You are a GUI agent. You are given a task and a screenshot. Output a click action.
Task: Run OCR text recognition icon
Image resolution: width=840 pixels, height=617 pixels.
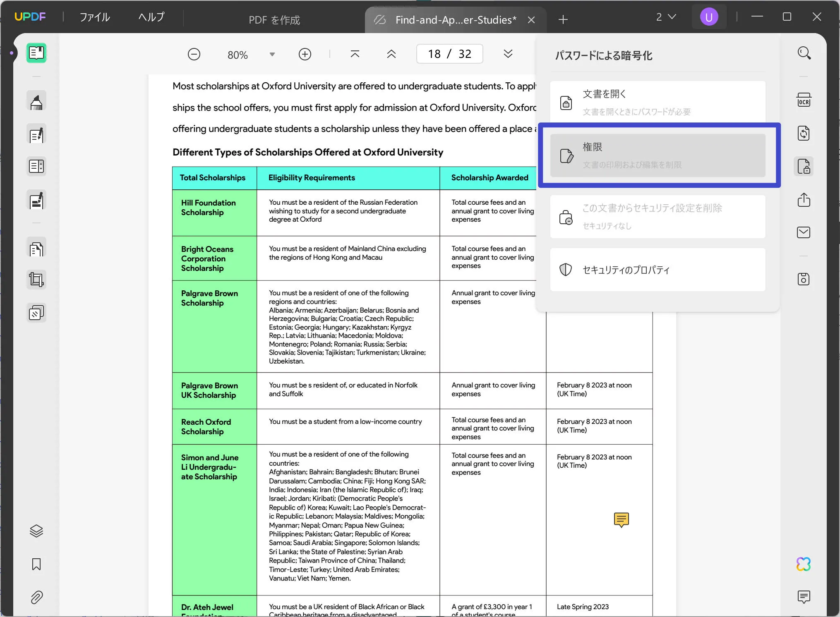pos(804,100)
